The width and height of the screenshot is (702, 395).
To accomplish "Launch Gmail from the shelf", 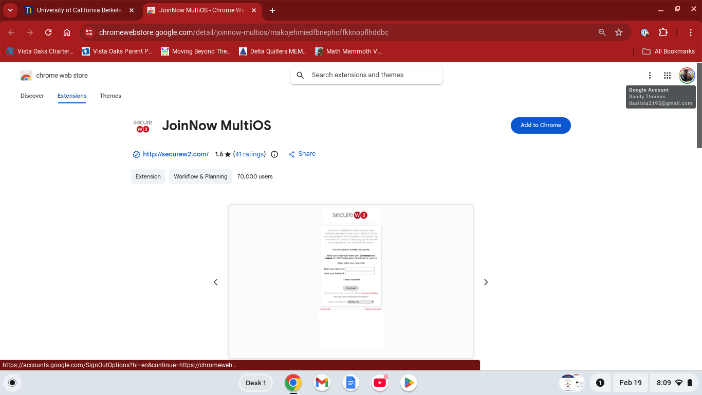I will (x=322, y=383).
